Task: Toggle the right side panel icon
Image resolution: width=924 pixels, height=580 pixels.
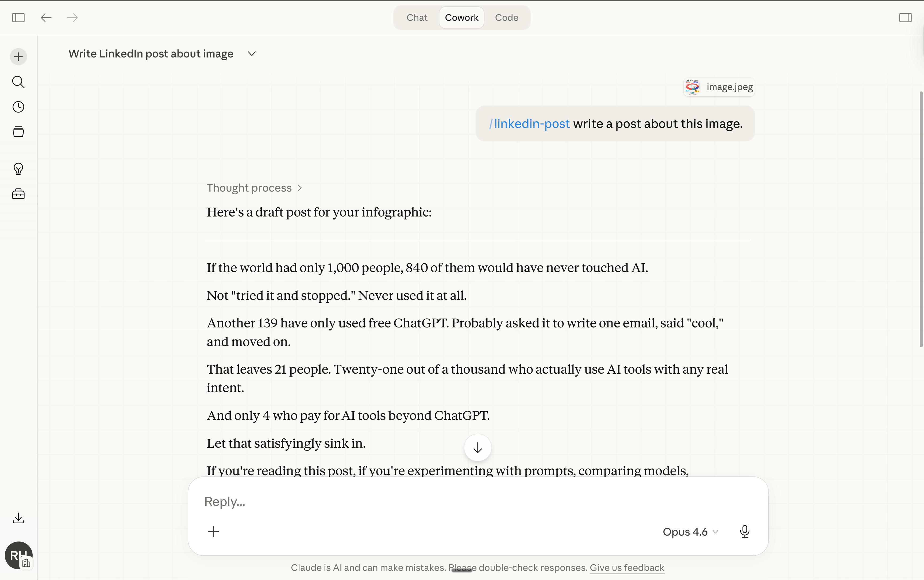Action: [x=905, y=18]
